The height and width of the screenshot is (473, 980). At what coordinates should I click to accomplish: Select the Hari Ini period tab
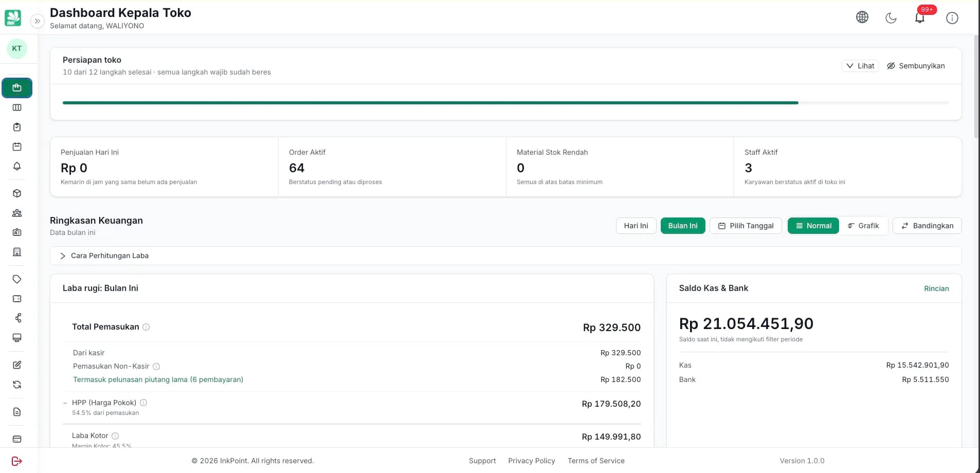coord(636,226)
